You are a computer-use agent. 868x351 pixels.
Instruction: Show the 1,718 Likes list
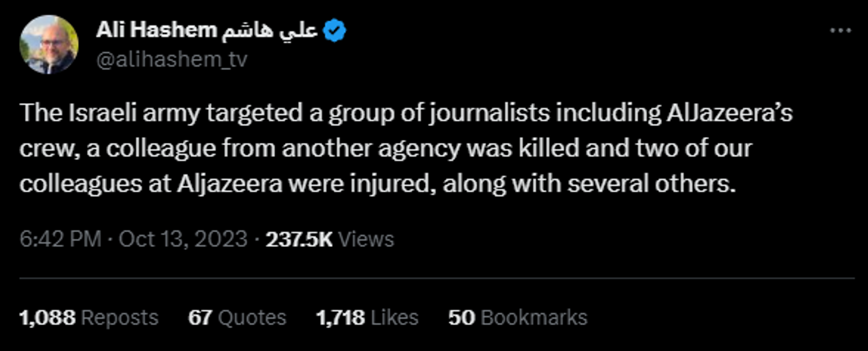(x=367, y=318)
